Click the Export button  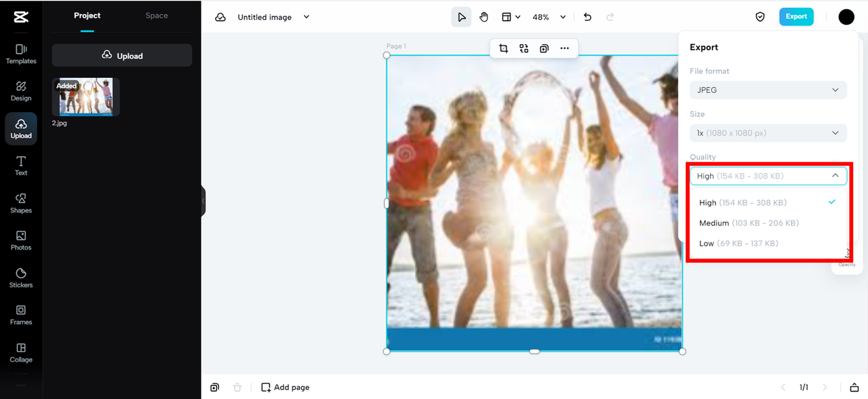coord(796,16)
